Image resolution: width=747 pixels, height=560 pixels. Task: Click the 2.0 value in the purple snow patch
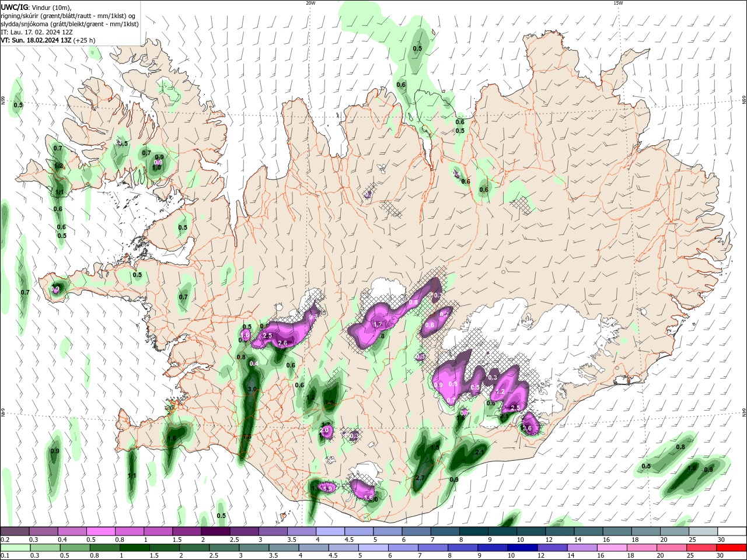click(324, 430)
